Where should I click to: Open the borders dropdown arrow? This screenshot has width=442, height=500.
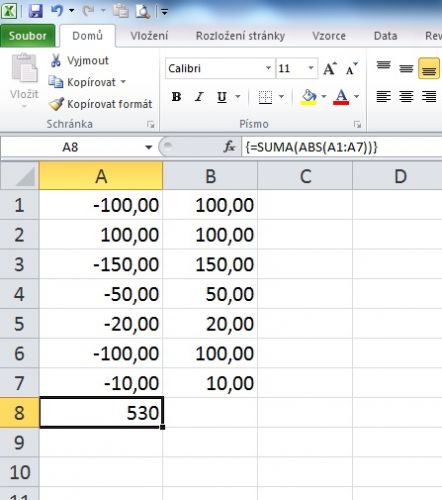coord(281,97)
